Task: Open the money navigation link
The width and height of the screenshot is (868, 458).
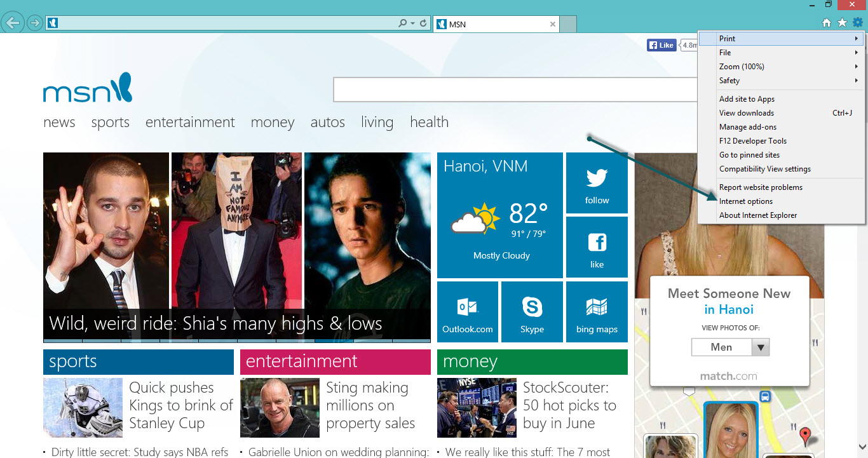Action: (273, 122)
